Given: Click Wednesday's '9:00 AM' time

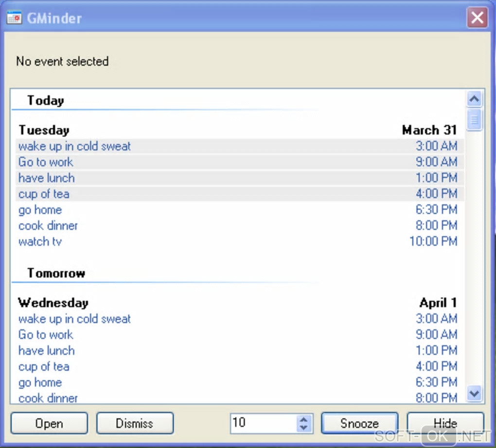Looking at the screenshot, I should (x=437, y=334).
